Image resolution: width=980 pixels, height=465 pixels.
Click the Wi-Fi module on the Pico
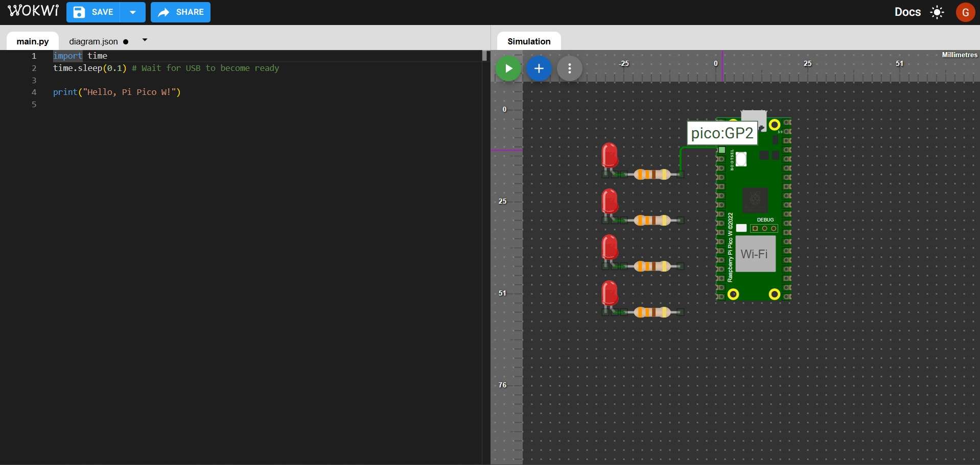[x=755, y=254]
